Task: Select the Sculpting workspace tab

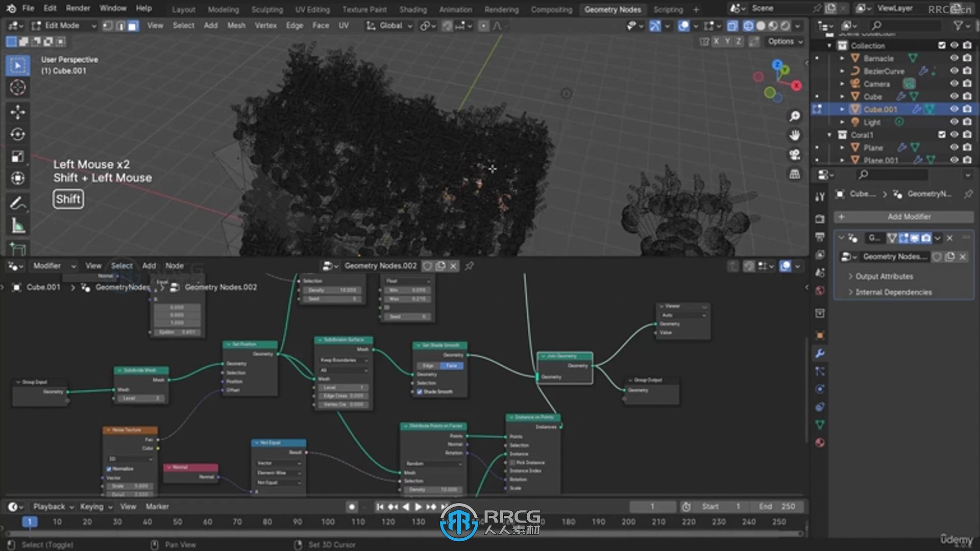Action: pyautogui.click(x=266, y=9)
